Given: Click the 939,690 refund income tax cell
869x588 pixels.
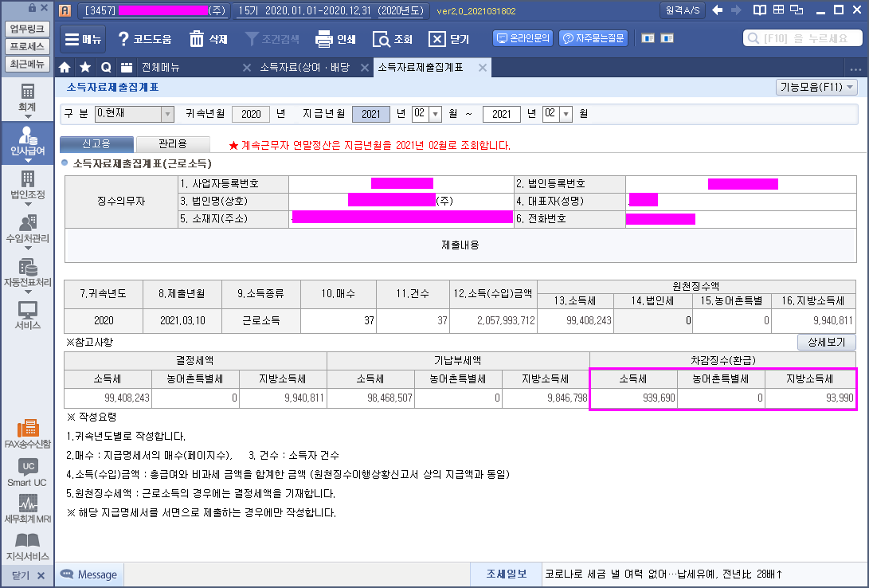Looking at the screenshot, I should [x=633, y=398].
